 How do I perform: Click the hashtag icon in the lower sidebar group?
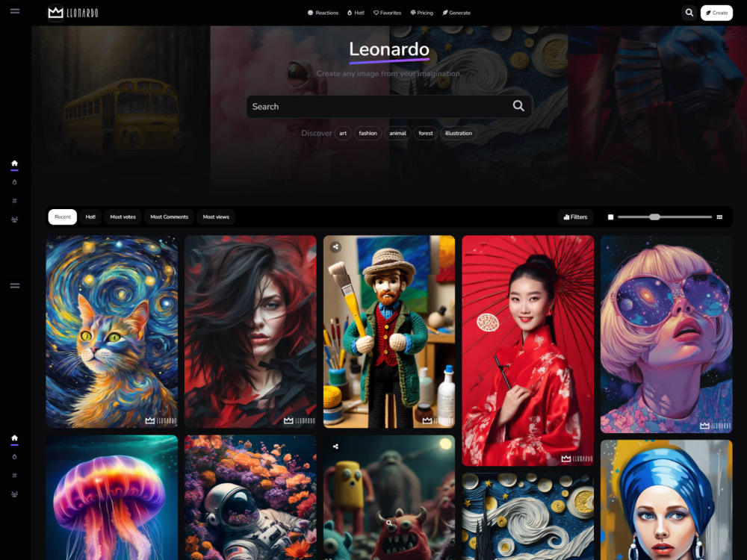click(x=14, y=475)
